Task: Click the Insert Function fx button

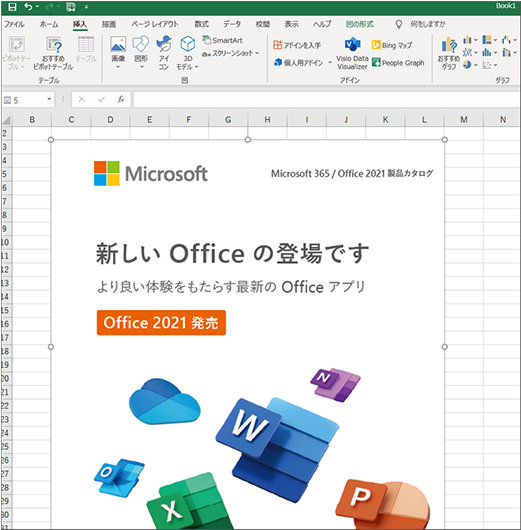Action: click(x=121, y=99)
